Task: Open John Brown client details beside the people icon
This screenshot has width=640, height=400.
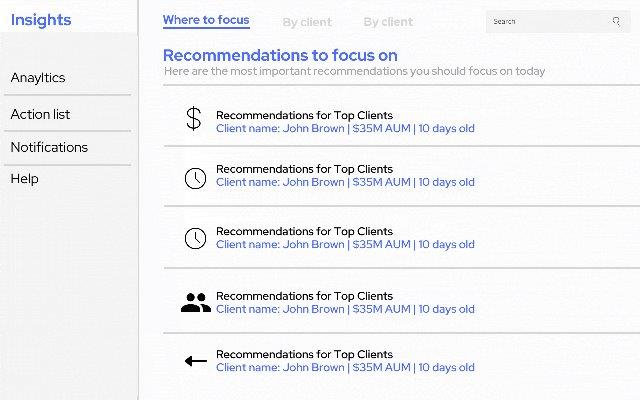Action: tap(345, 309)
